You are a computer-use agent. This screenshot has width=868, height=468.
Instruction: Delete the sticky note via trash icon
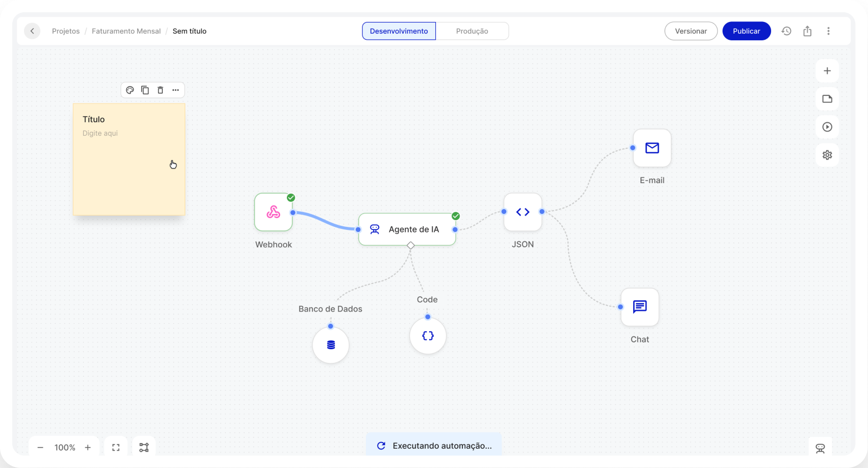160,90
